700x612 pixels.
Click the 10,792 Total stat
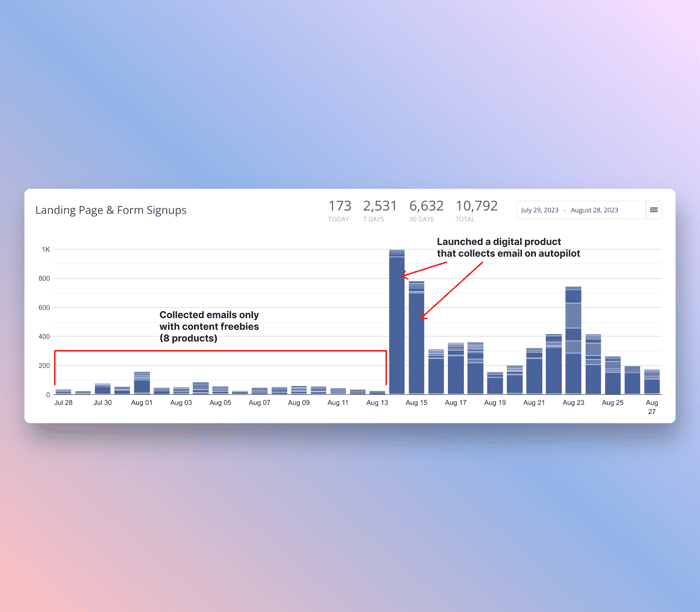pyautogui.click(x=476, y=211)
